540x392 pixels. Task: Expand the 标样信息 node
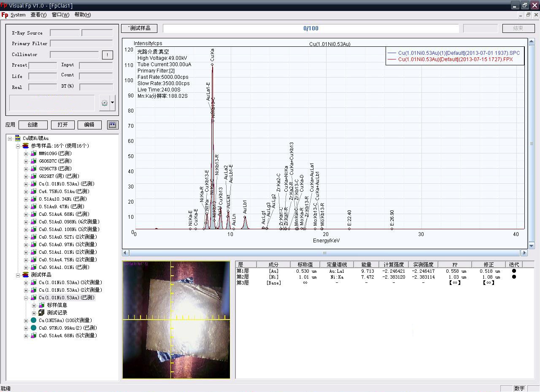coord(34,306)
